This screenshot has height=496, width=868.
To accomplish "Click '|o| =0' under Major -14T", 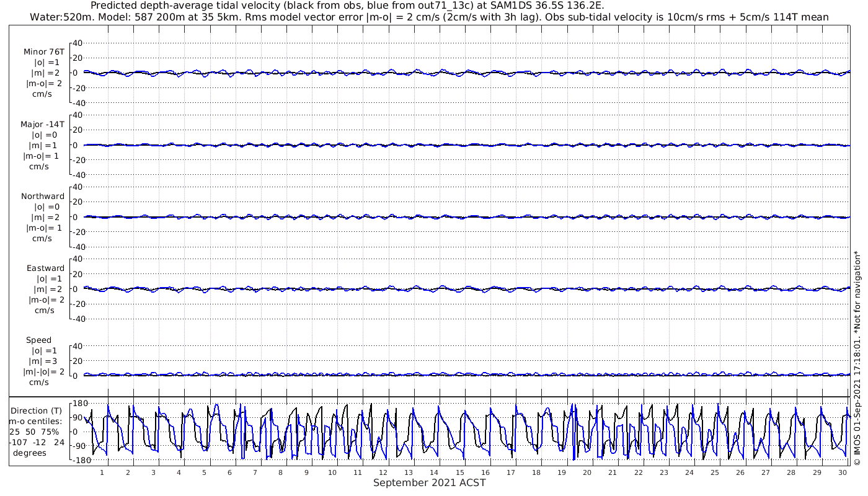I will [45, 135].
